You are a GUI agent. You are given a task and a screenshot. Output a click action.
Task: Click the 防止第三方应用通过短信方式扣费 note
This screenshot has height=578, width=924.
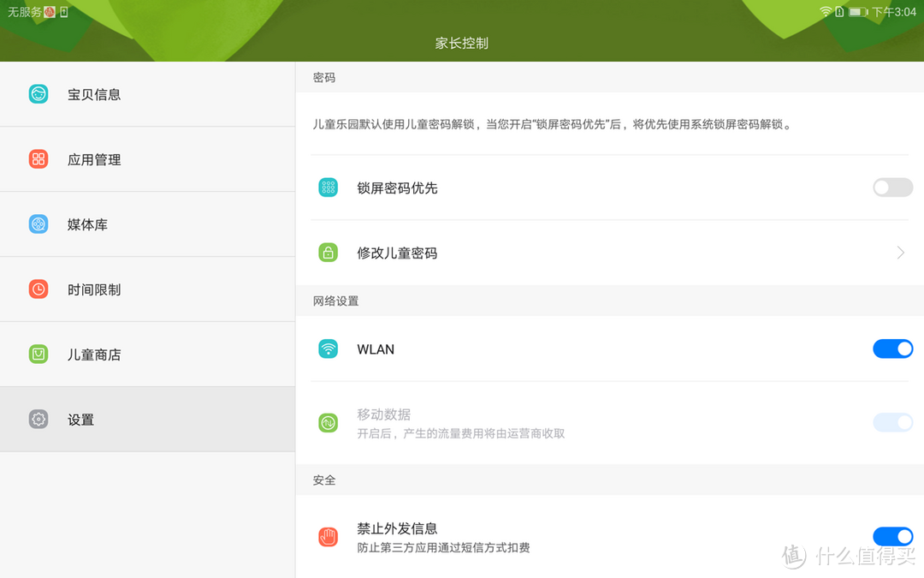(x=443, y=547)
